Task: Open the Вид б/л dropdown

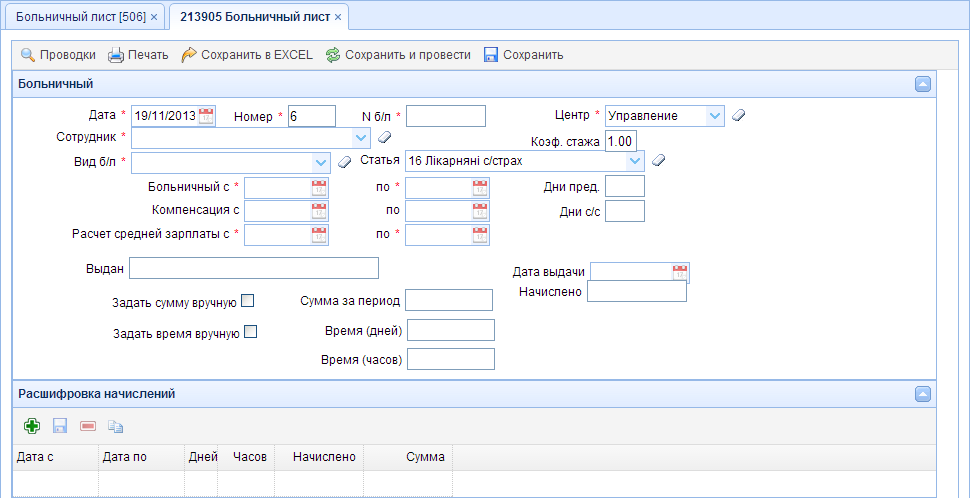Action: 320,162
